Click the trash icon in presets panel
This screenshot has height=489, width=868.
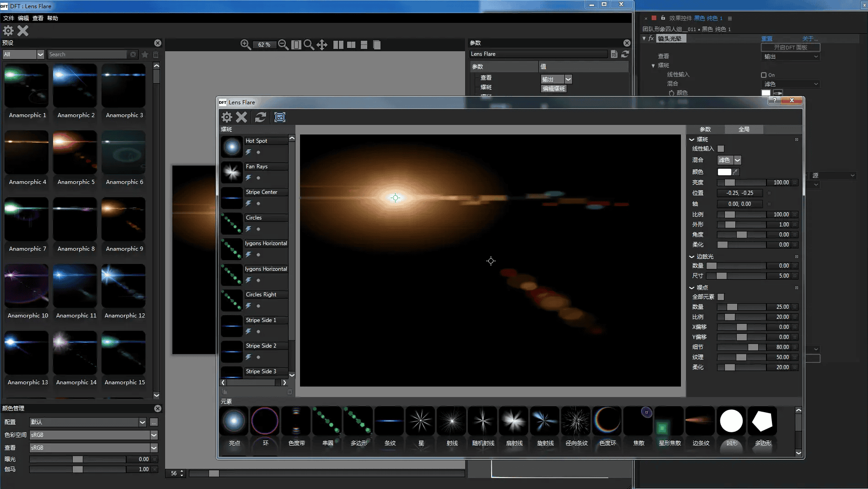click(x=155, y=54)
